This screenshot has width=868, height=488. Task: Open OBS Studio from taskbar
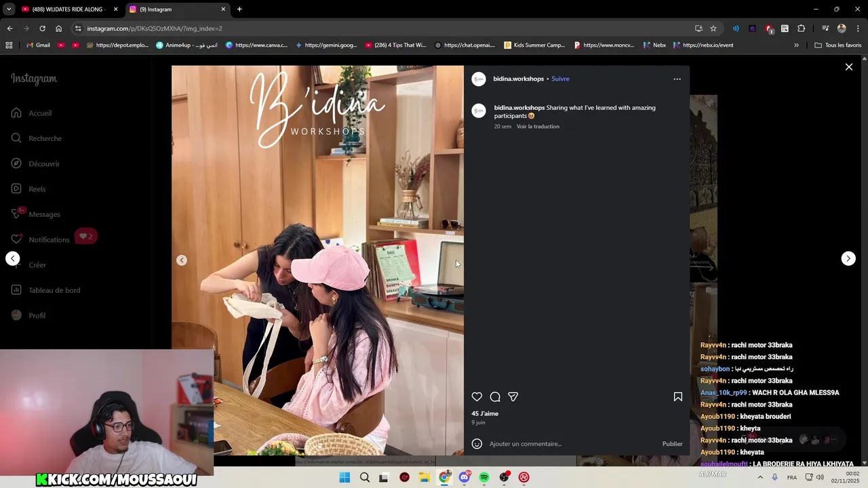point(504,478)
